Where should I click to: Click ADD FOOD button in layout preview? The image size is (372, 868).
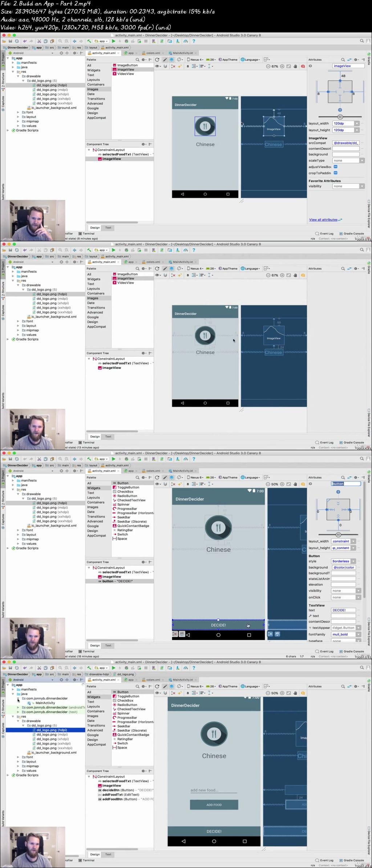tap(214, 805)
